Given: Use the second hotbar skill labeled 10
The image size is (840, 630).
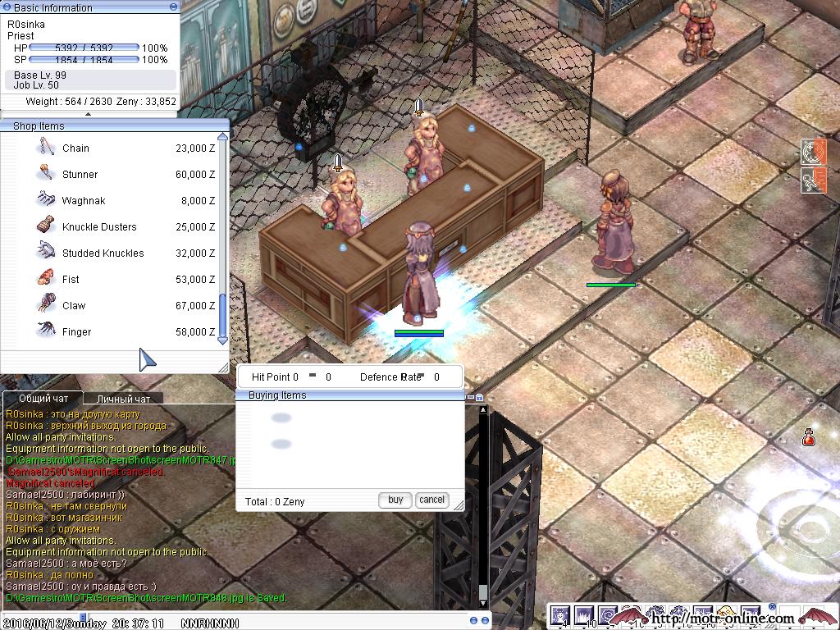Looking at the screenshot, I should [585, 617].
